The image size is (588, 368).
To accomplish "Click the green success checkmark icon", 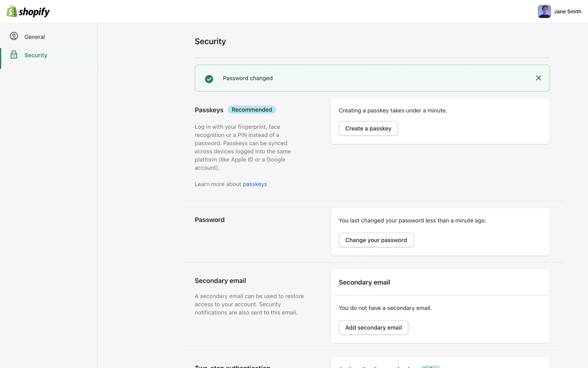I will [209, 79].
